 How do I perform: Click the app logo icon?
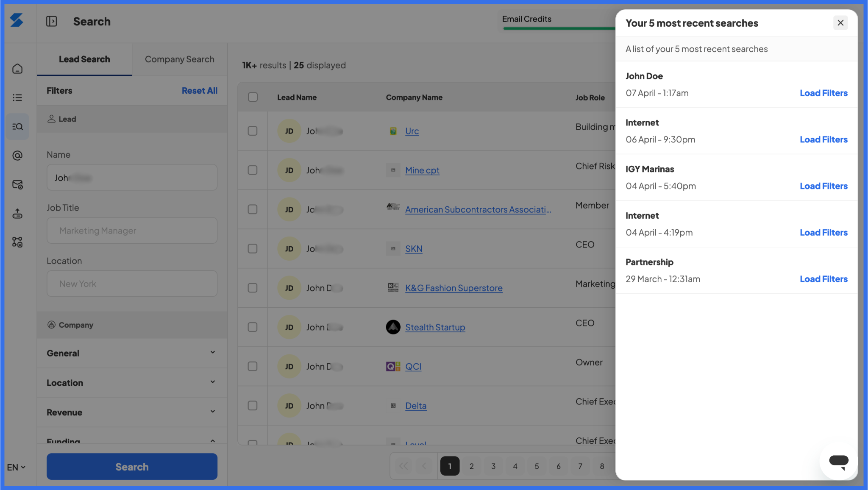pos(17,20)
